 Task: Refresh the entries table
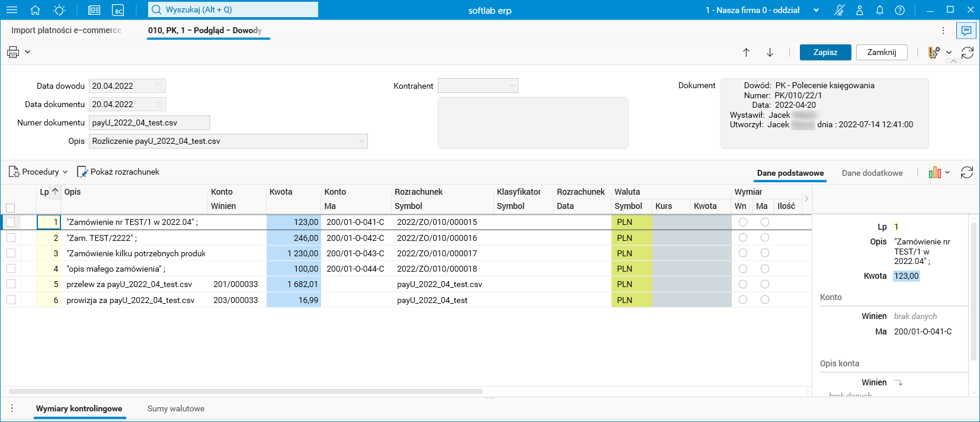(967, 172)
